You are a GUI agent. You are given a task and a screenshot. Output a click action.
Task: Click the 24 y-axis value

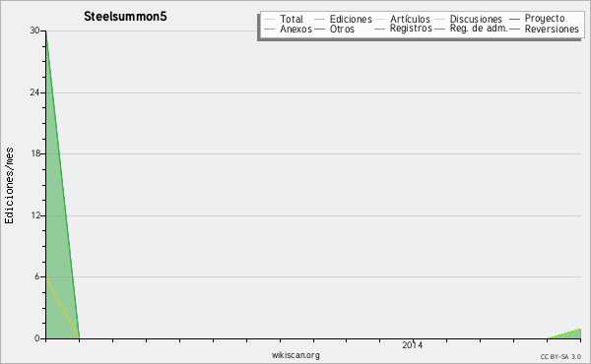(34, 92)
